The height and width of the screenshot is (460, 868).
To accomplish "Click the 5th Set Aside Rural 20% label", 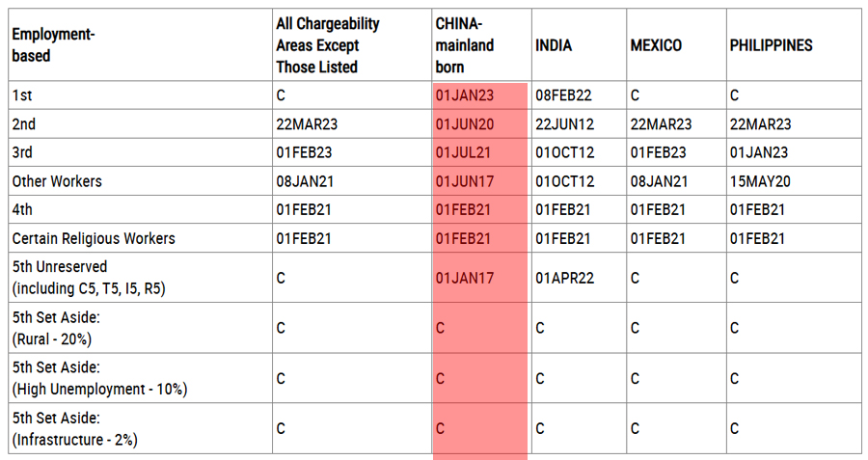I will pyautogui.click(x=56, y=328).
